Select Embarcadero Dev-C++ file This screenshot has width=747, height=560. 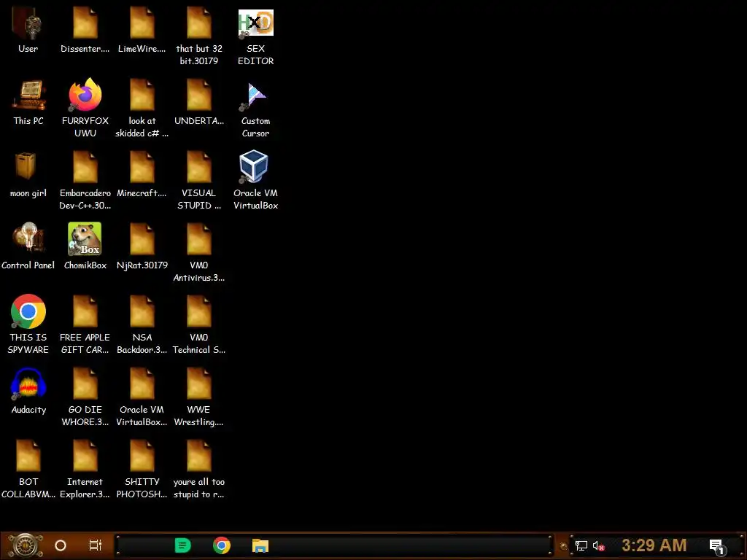click(85, 181)
